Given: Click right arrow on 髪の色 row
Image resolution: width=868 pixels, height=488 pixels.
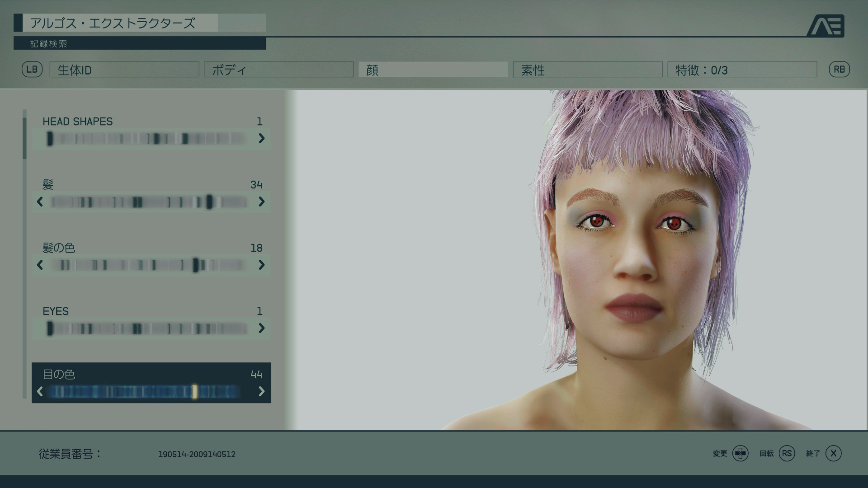Looking at the screenshot, I should [x=261, y=265].
